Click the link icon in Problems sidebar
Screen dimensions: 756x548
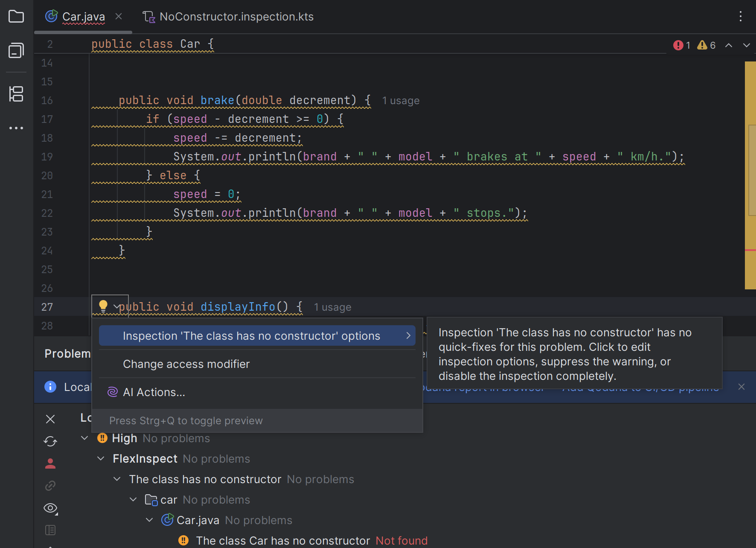coord(50,486)
